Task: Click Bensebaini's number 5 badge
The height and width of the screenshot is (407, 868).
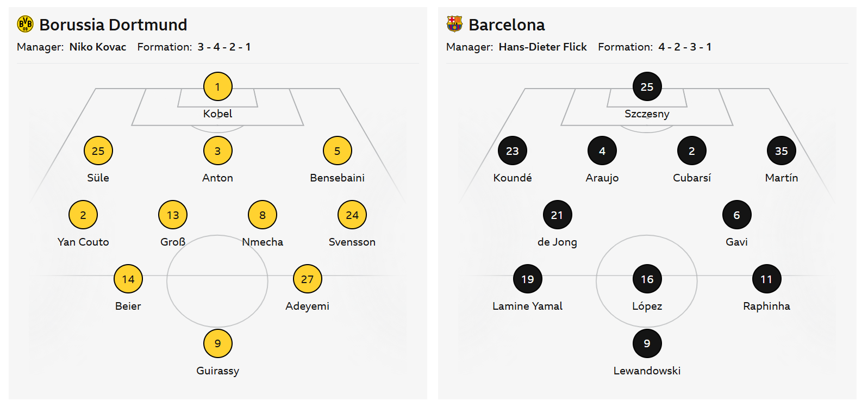Action: point(337,151)
